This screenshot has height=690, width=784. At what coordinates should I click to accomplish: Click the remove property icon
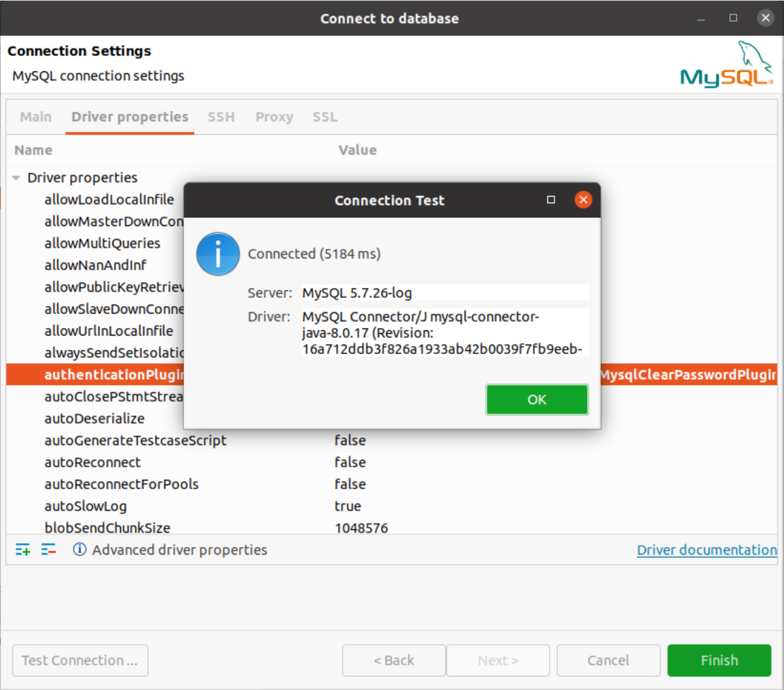(x=48, y=550)
